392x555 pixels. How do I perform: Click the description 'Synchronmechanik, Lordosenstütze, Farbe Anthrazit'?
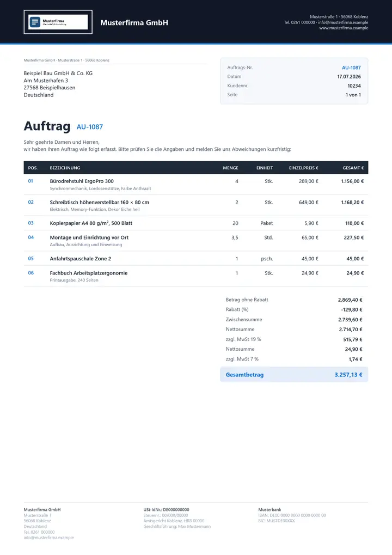click(x=101, y=188)
